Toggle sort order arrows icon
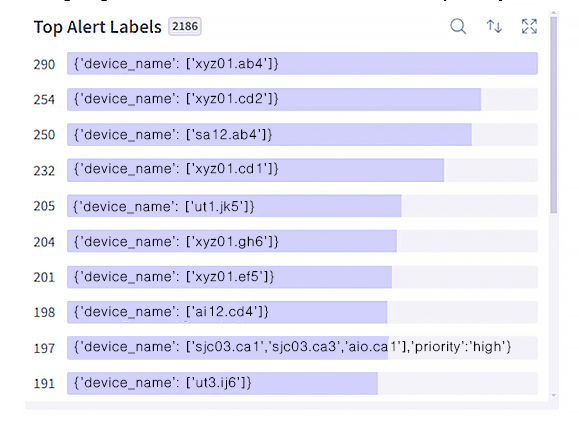This screenshot has height=426, width=579. pos(494,27)
